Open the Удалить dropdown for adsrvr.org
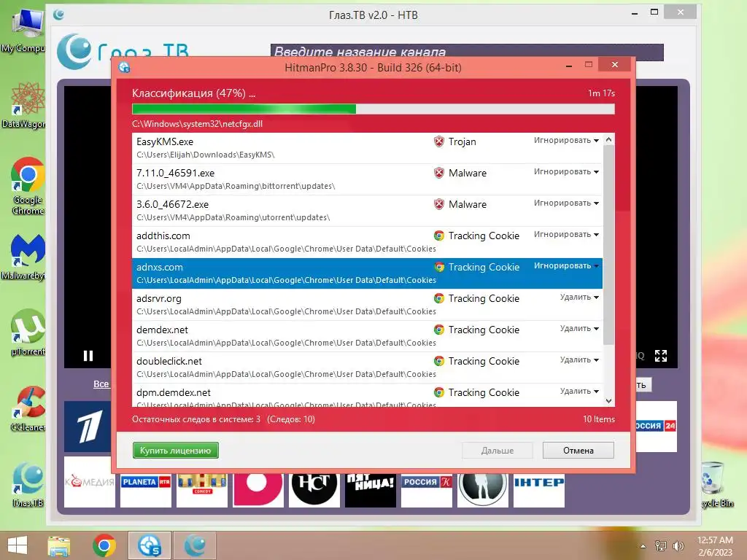Screen dimensions: 747x560 [579, 297]
